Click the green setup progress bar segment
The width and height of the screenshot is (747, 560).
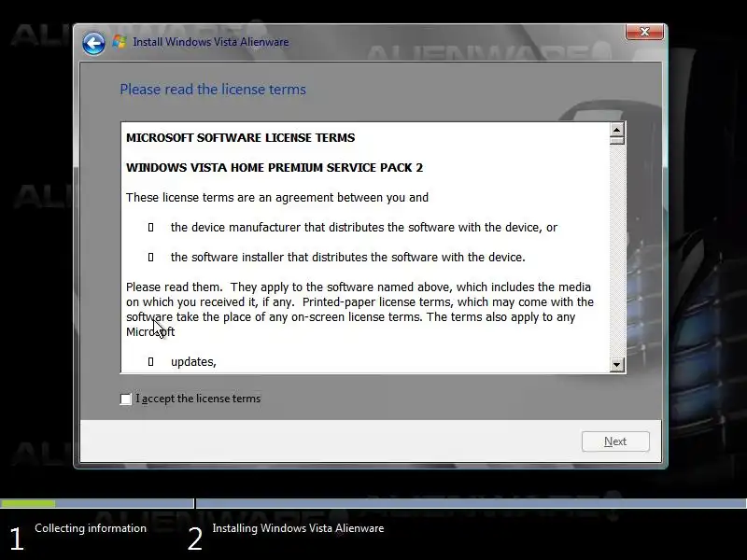tap(28, 503)
